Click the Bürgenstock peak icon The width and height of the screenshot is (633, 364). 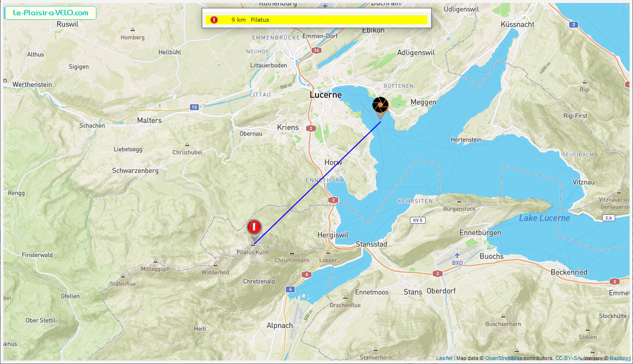pos(459,201)
